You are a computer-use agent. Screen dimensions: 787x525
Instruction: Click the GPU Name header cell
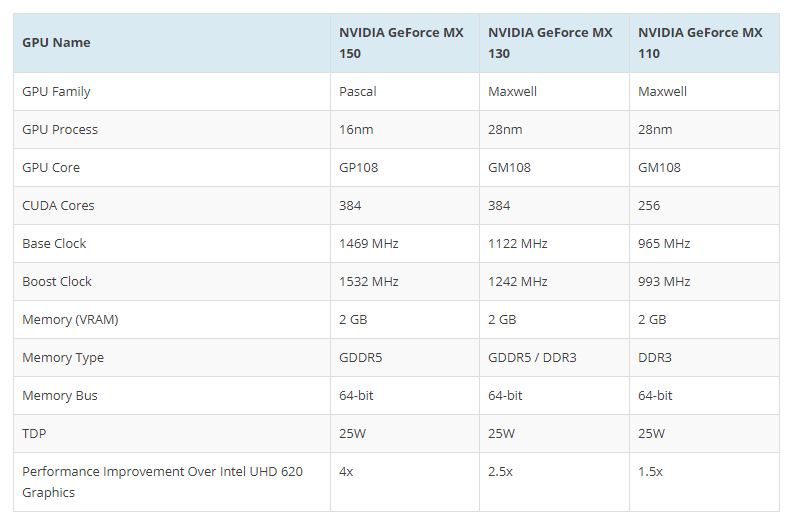[x=56, y=42]
